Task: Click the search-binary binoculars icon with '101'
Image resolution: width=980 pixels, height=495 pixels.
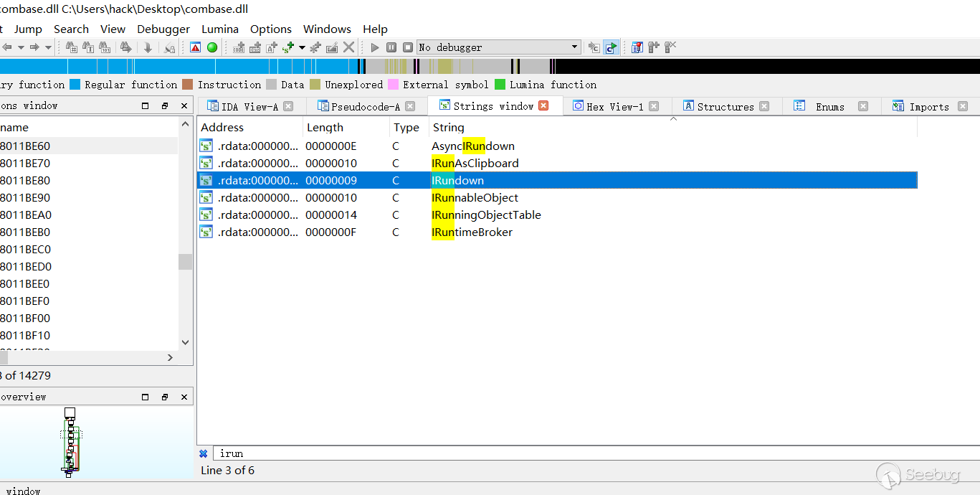Action: pos(105,47)
